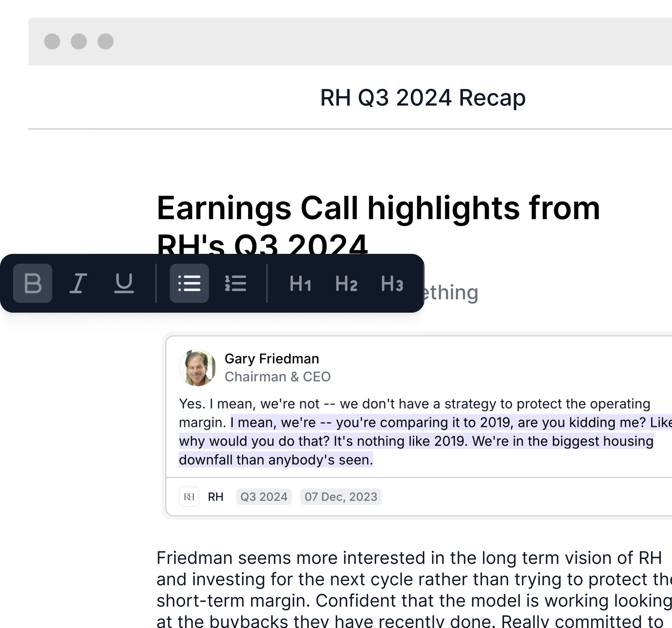Click the second gray window control dot

click(79, 42)
